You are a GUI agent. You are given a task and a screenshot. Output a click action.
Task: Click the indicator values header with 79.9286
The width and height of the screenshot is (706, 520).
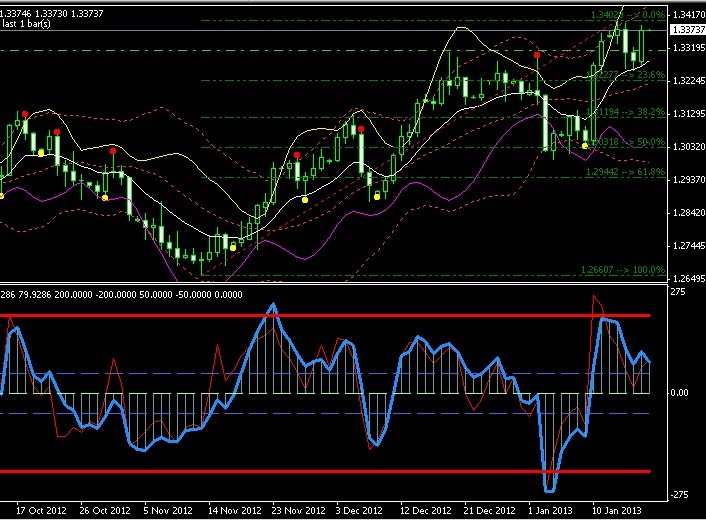coord(122,294)
